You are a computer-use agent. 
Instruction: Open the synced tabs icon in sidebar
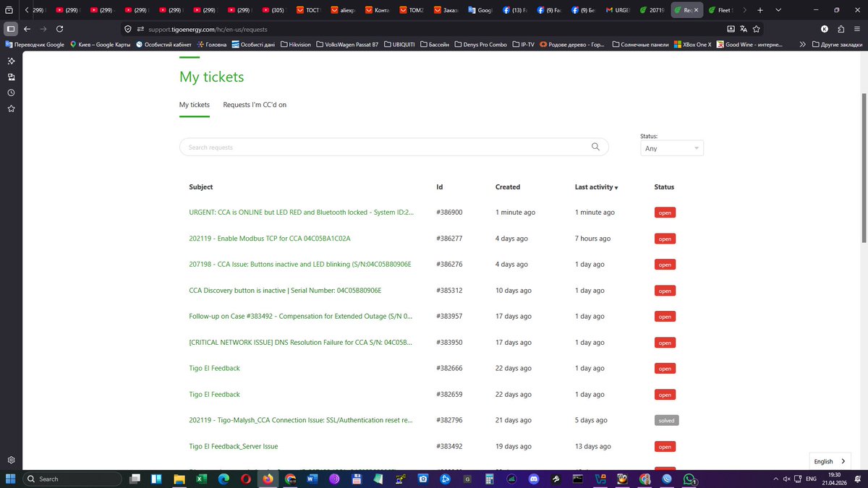(12, 77)
